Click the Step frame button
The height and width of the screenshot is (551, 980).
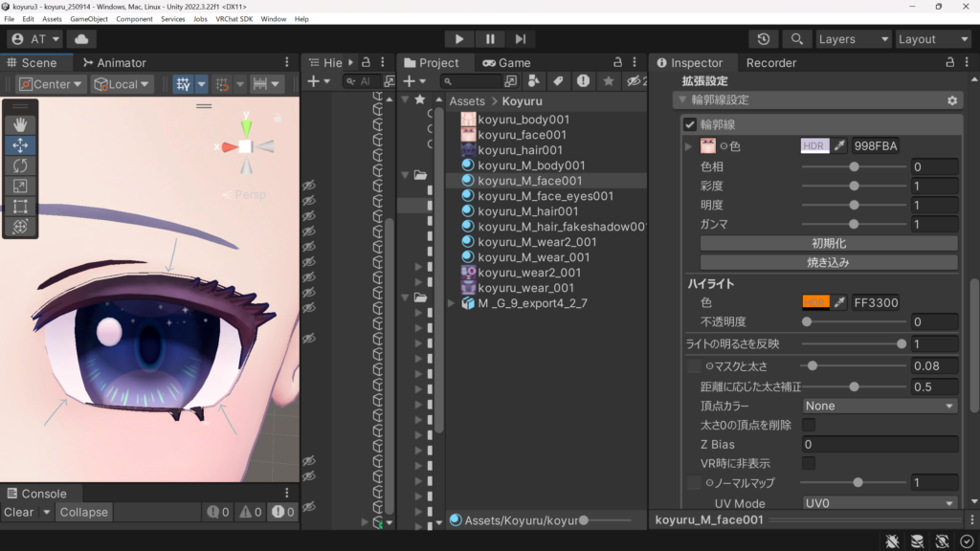point(520,38)
